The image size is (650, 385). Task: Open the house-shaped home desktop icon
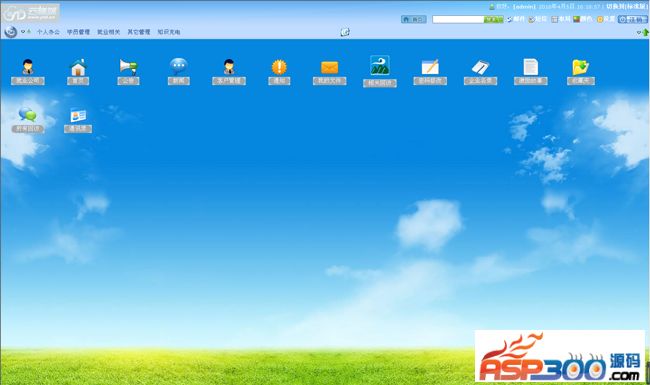pyautogui.click(x=78, y=67)
